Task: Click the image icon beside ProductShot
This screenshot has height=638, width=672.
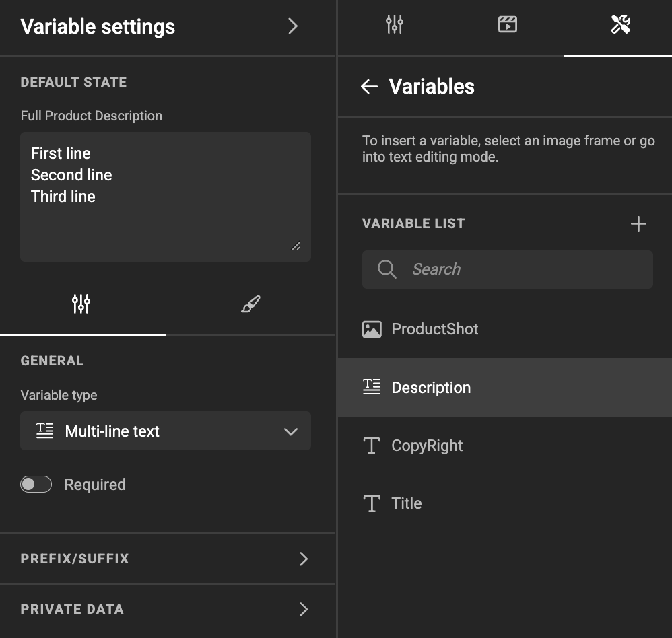Action: tap(372, 330)
